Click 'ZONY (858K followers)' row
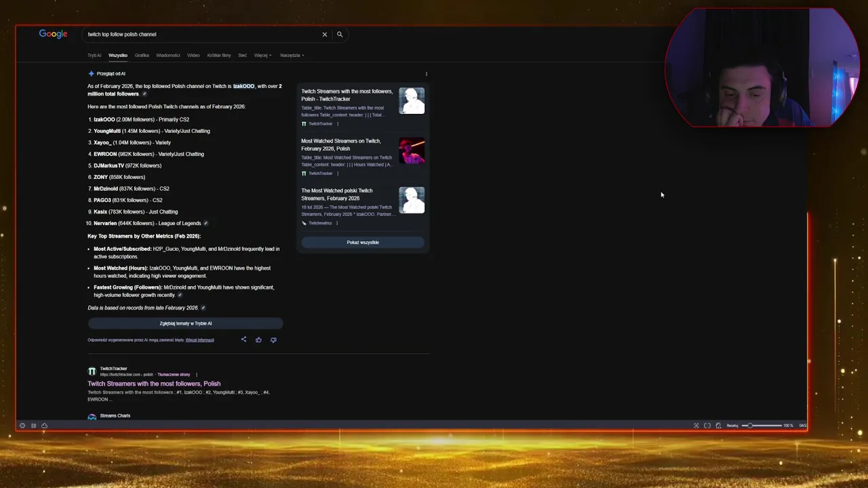This screenshot has height=488, width=868. click(x=119, y=177)
